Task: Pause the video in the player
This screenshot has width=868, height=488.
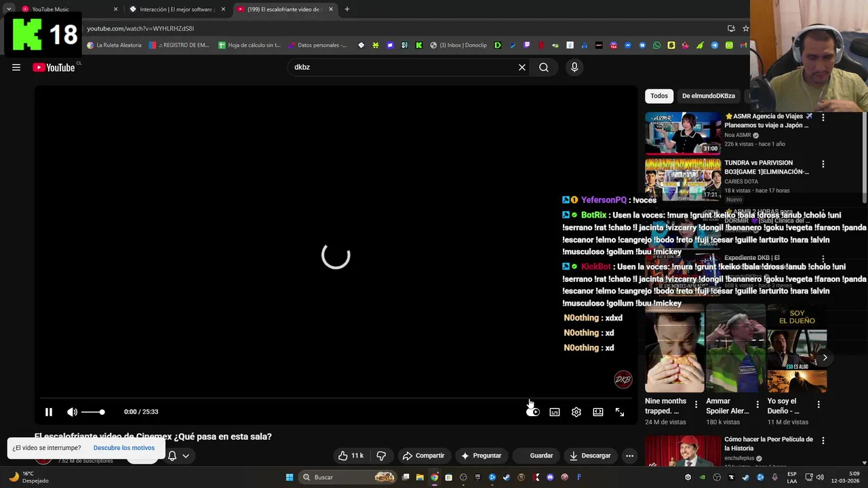Action: [49, 411]
